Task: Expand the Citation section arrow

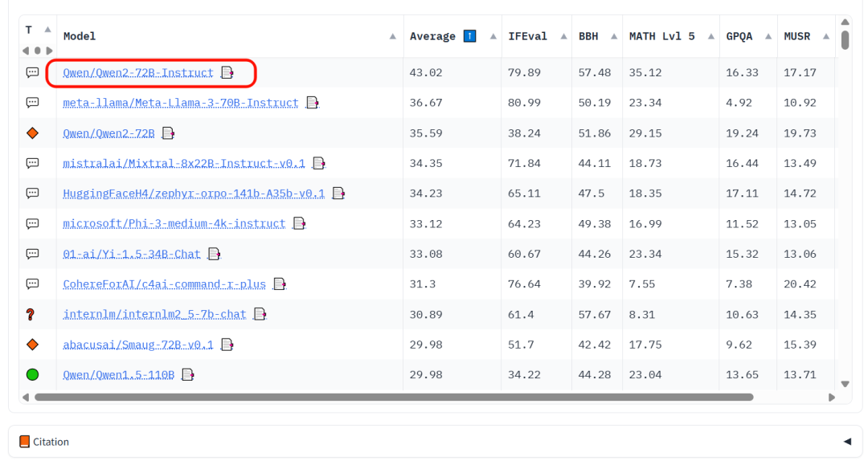Action: click(x=847, y=441)
